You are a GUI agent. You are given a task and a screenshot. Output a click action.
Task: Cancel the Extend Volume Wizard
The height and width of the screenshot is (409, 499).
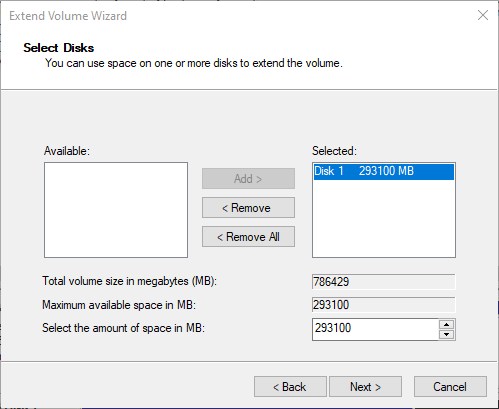pos(450,387)
